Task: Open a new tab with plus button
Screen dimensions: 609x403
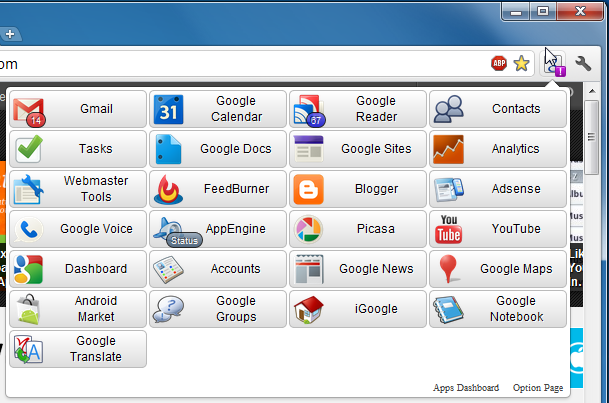Action: (10, 34)
